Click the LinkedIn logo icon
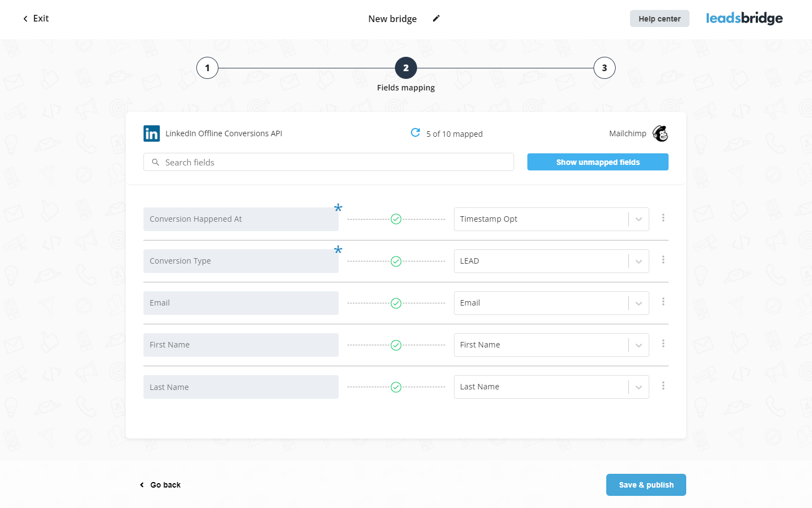The height and width of the screenshot is (508, 812). click(152, 133)
